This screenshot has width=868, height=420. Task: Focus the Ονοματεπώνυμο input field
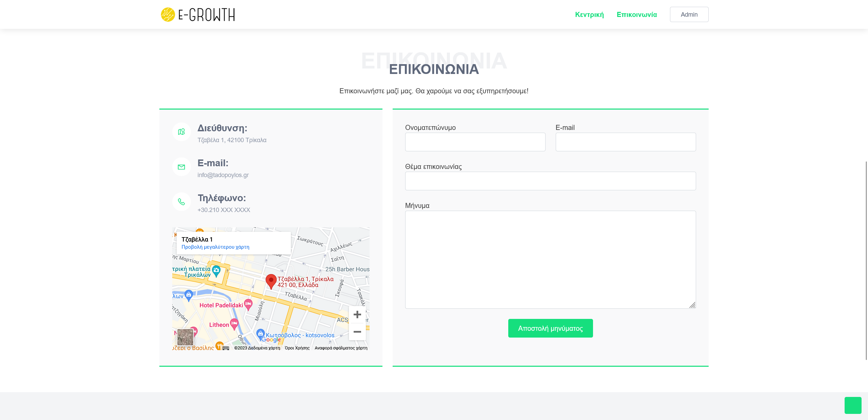pyautogui.click(x=475, y=142)
